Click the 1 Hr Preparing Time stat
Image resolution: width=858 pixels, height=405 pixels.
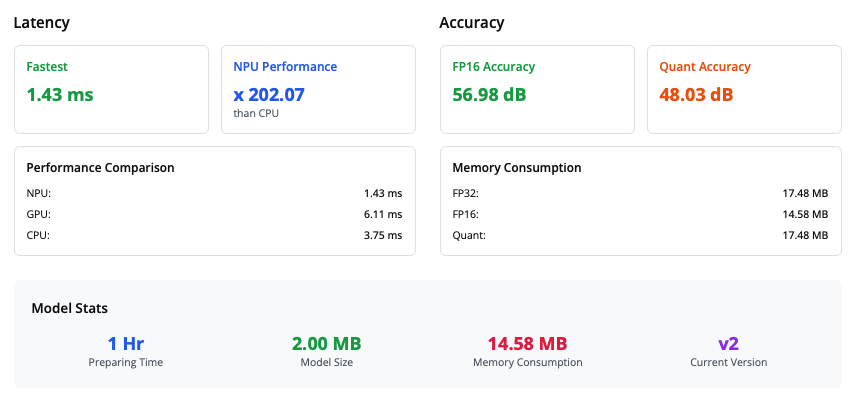point(126,343)
